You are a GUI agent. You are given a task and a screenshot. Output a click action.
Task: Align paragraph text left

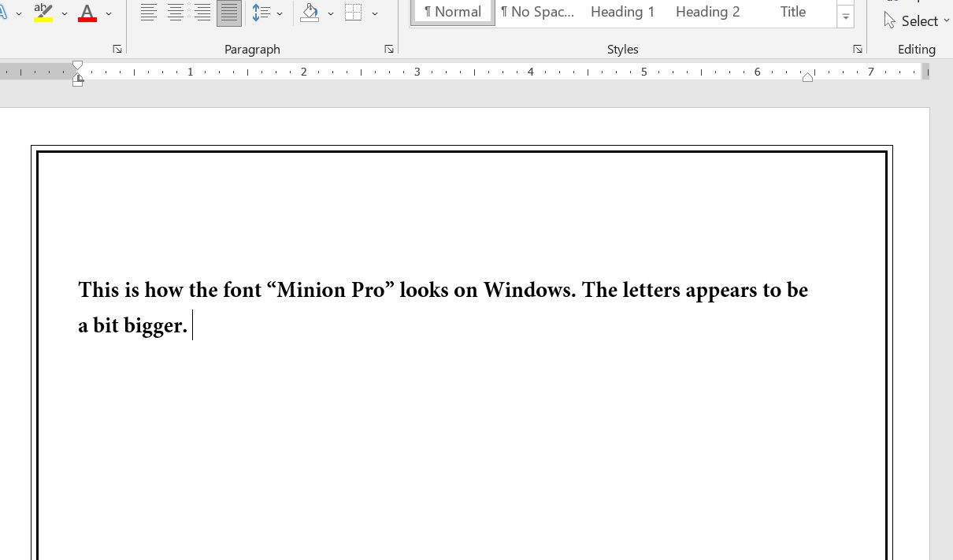tap(148, 13)
